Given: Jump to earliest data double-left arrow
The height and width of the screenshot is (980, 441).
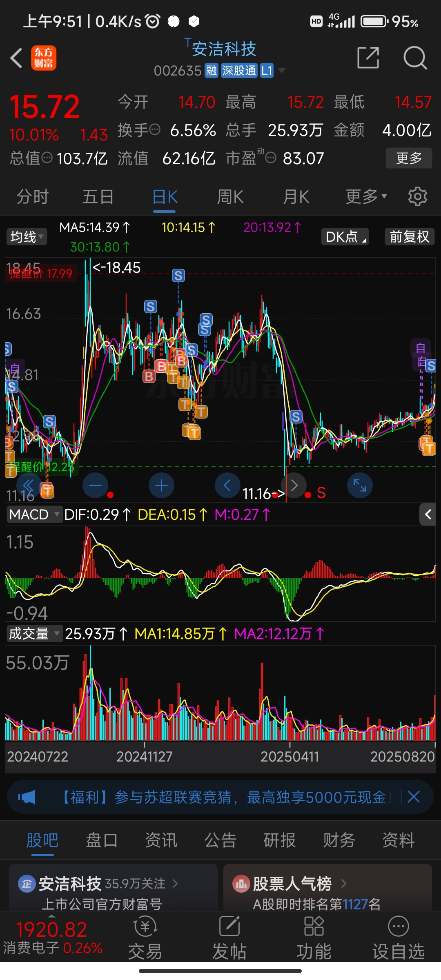Looking at the screenshot, I should pos(29,485).
